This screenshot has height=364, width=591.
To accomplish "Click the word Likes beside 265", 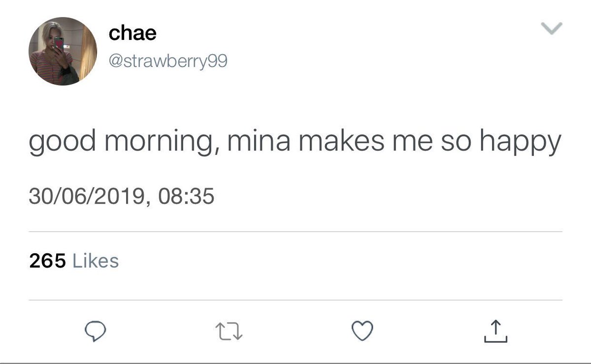I will coord(96,261).
